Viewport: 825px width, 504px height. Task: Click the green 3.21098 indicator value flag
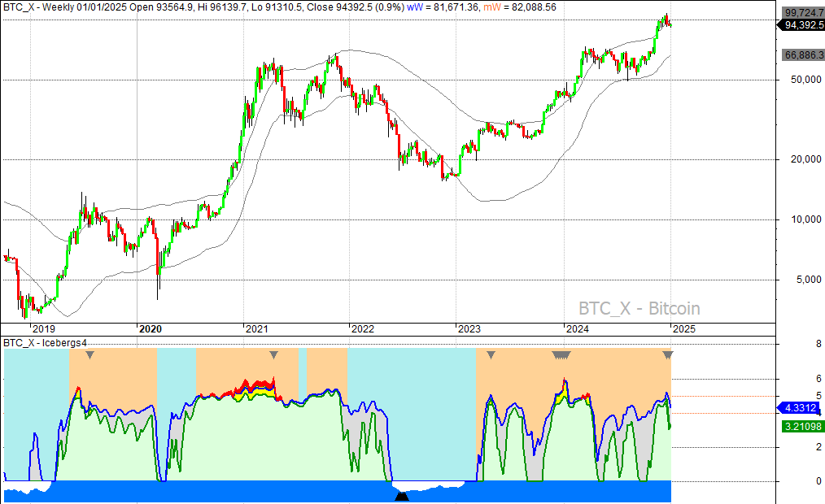800,426
